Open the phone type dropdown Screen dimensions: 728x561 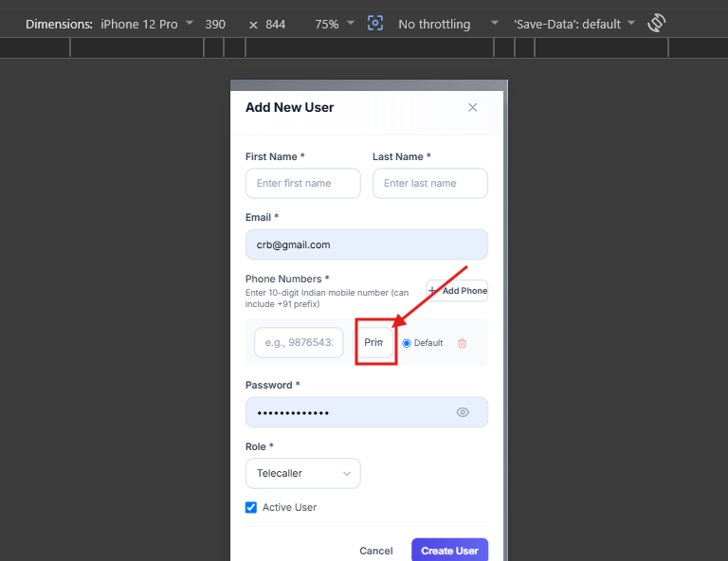pos(373,342)
